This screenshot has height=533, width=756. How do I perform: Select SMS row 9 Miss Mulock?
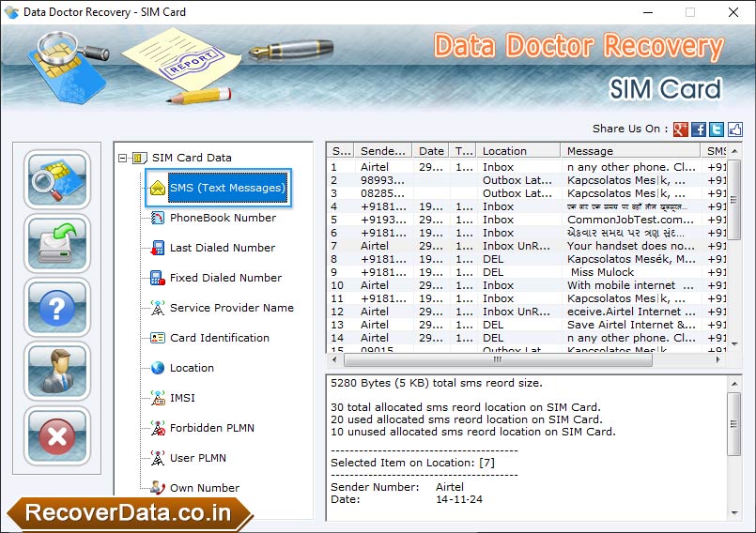(x=527, y=272)
